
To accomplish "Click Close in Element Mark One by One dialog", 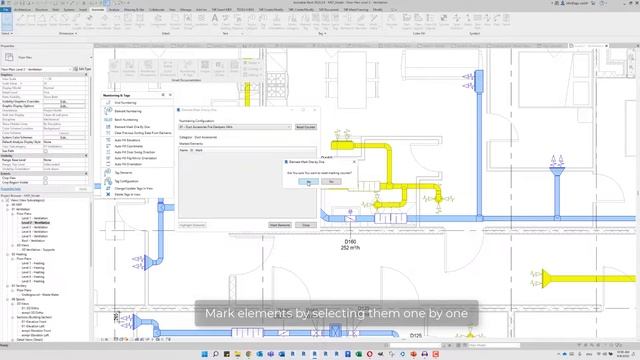I will point(306,225).
